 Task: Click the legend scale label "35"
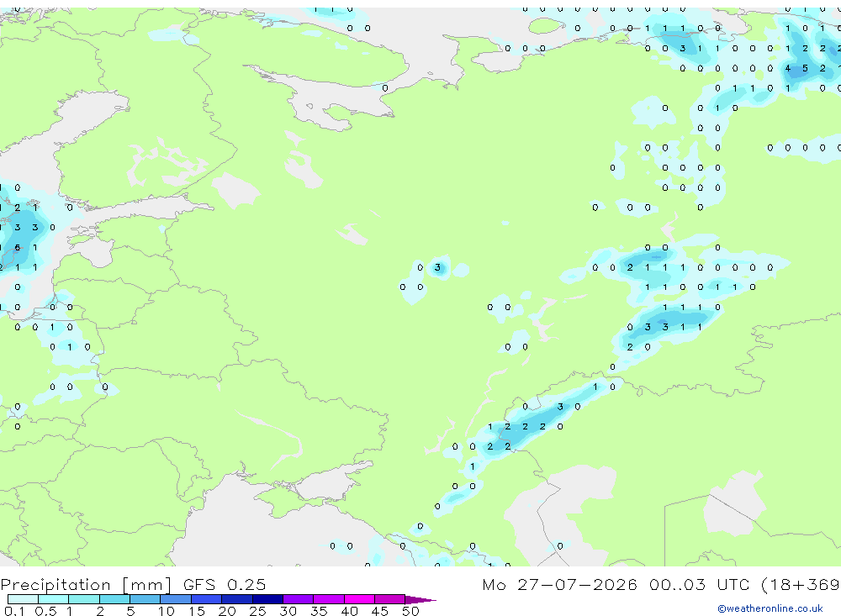(319, 611)
